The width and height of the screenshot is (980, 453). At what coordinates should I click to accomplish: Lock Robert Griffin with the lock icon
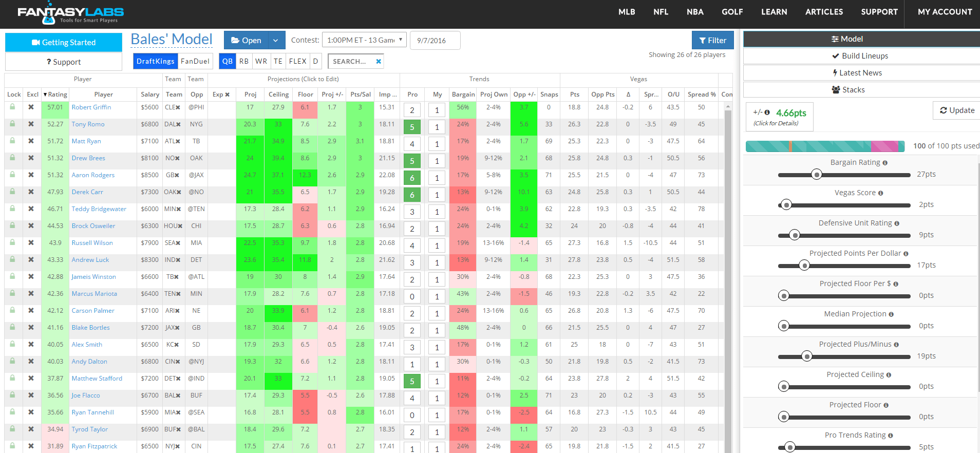tap(12, 107)
